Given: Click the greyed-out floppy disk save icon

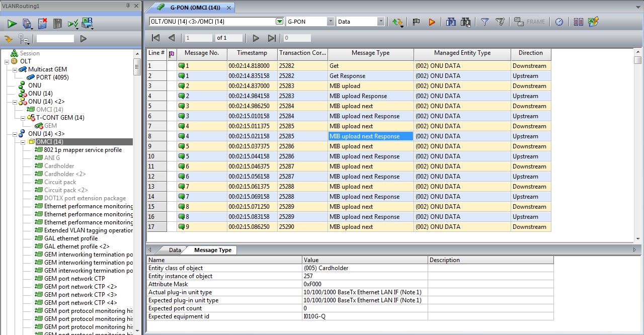Looking at the screenshot, I should (x=57, y=23).
